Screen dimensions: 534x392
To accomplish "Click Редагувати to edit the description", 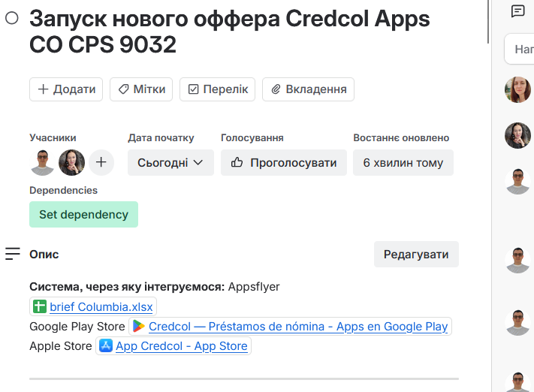I will [416, 254].
